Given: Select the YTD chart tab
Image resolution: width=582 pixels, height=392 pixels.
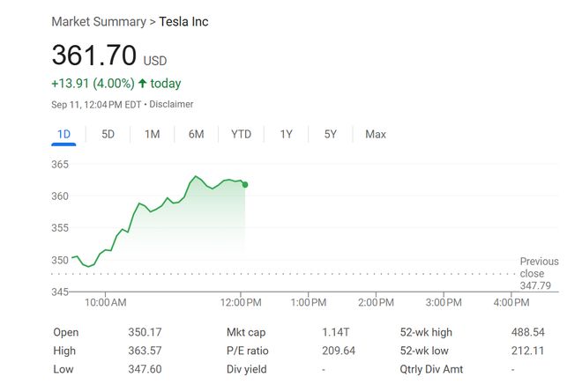Looking at the screenshot, I should point(241,134).
